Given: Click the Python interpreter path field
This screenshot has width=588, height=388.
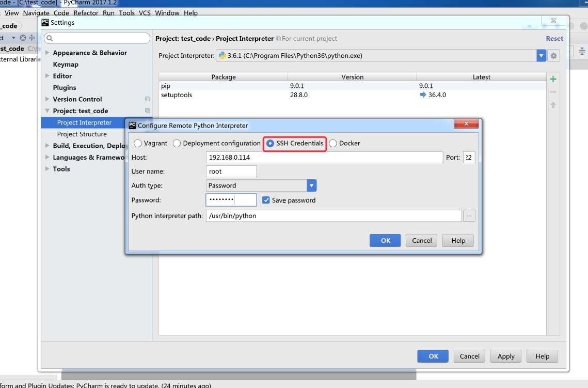Looking at the screenshot, I should [333, 216].
